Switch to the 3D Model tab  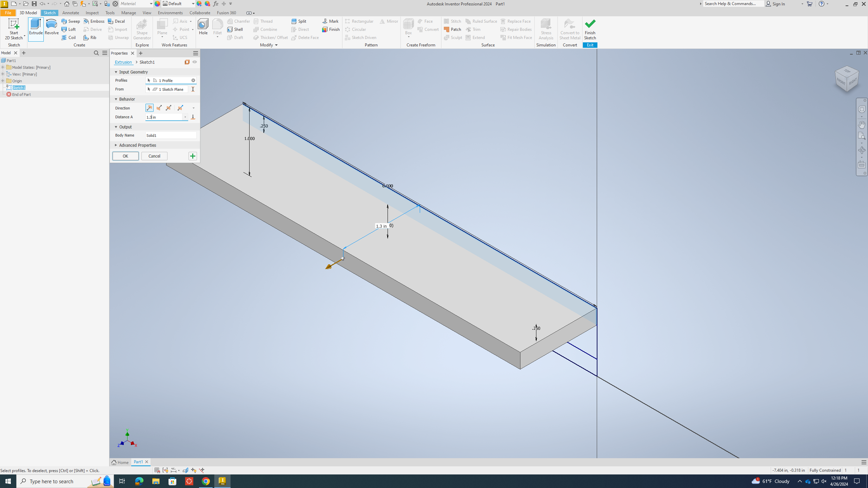point(28,13)
